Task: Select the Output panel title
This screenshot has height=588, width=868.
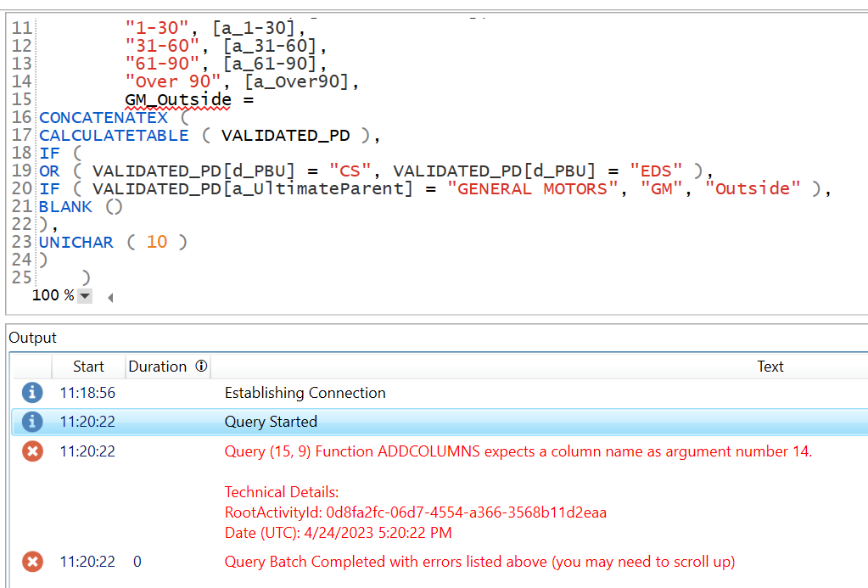Action: tap(32, 338)
